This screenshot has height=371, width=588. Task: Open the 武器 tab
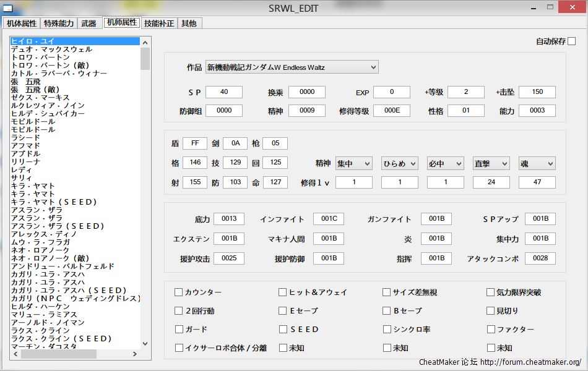[x=89, y=23]
